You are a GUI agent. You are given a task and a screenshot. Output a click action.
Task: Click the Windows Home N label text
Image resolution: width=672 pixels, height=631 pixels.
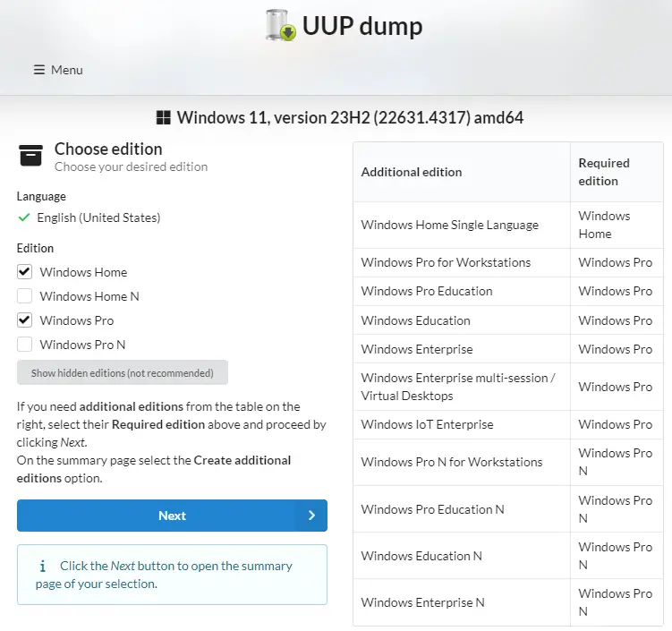tap(89, 296)
